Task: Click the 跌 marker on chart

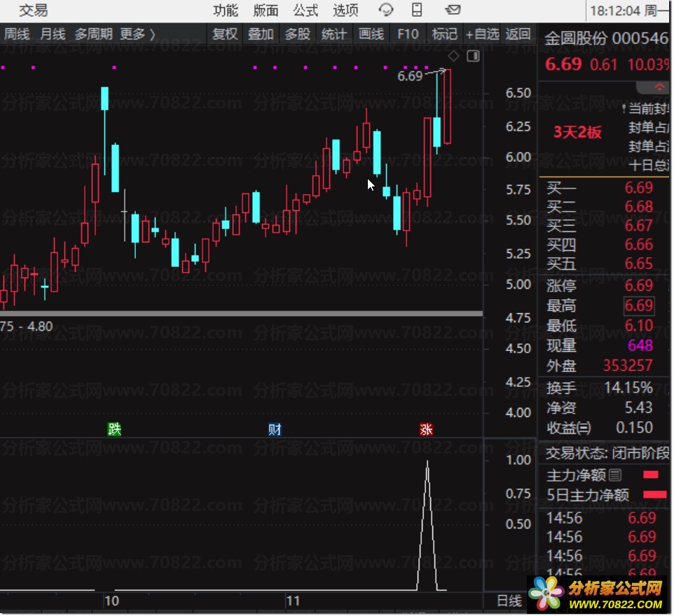Action: (x=114, y=429)
